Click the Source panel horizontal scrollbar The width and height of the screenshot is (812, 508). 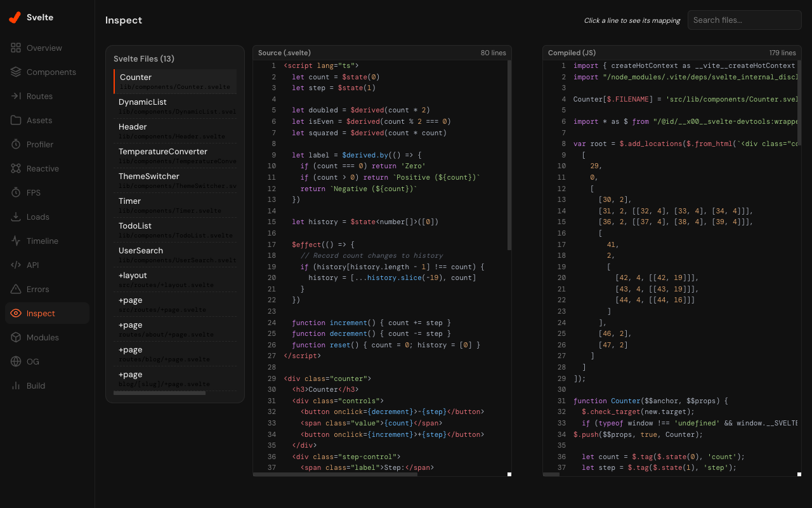pos(335,474)
